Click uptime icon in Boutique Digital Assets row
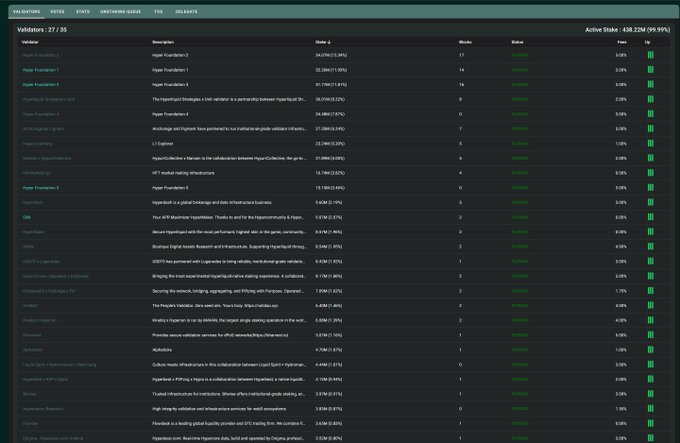680x443 pixels. point(651,247)
